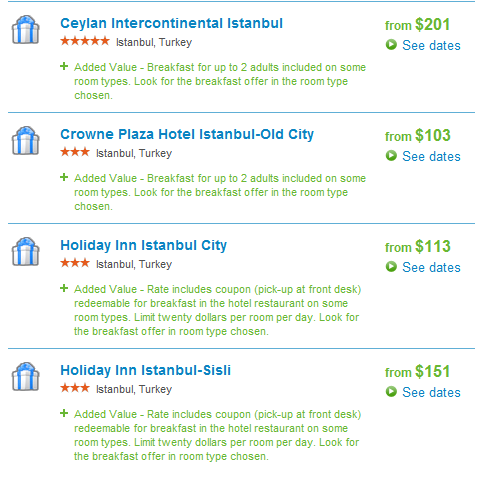Image resolution: width=485 pixels, height=482 pixels.
Task: Click gift icon beside Holiday Inn Istanbul City
Action: pyautogui.click(x=26, y=252)
